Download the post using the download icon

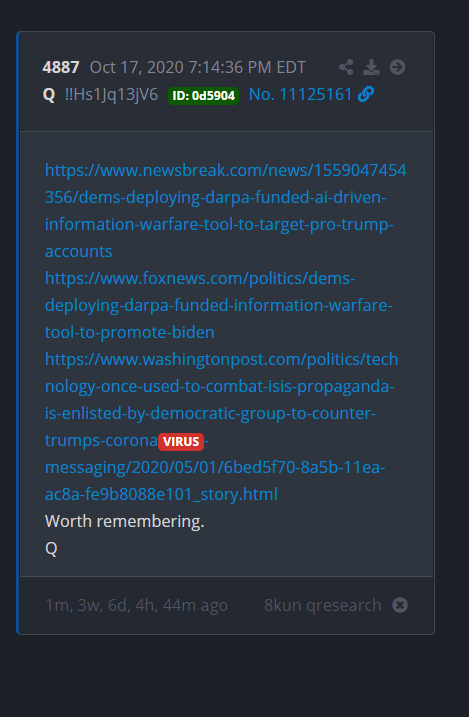tap(371, 67)
